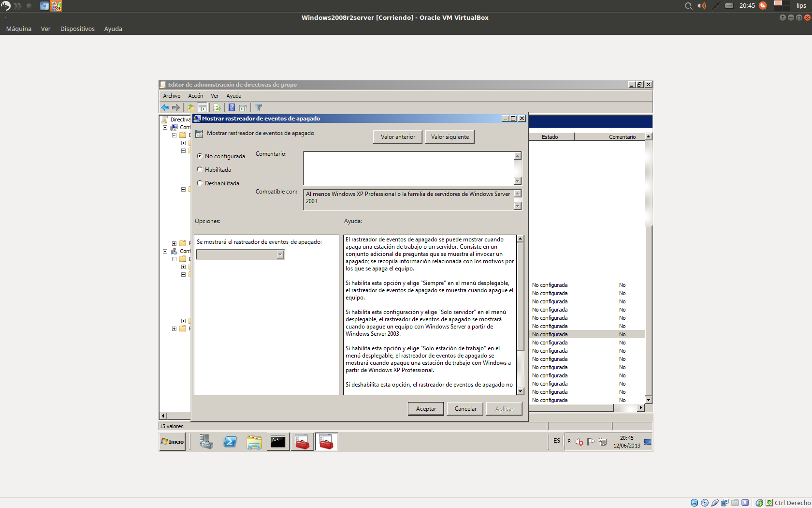The image size is (812, 508).
Task: Collapse the second Conf tree node
Action: click(x=165, y=252)
